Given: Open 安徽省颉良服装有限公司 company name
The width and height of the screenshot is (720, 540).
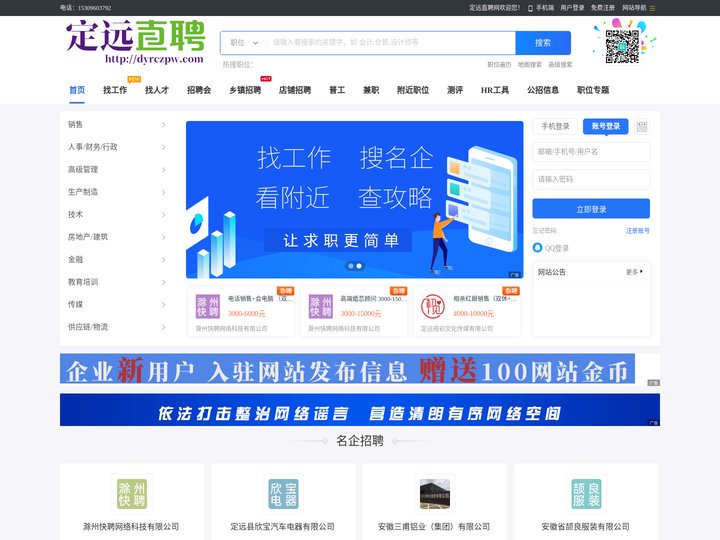Looking at the screenshot, I should (586, 527).
